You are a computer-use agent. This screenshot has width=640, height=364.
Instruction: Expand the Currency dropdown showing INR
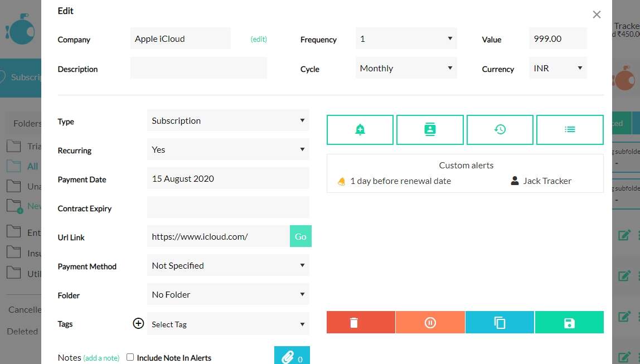(x=557, y=69)
